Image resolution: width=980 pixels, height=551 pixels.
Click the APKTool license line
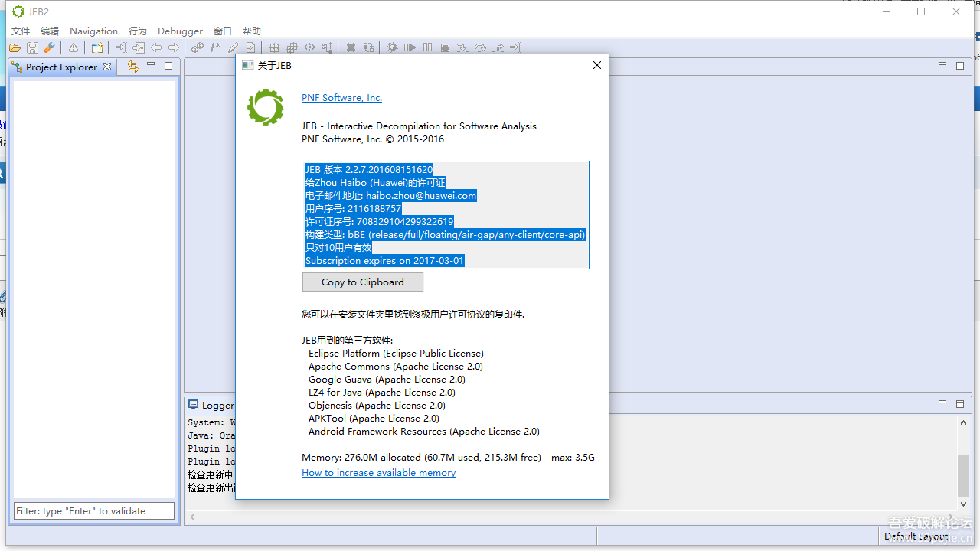[x=371, y=419]
